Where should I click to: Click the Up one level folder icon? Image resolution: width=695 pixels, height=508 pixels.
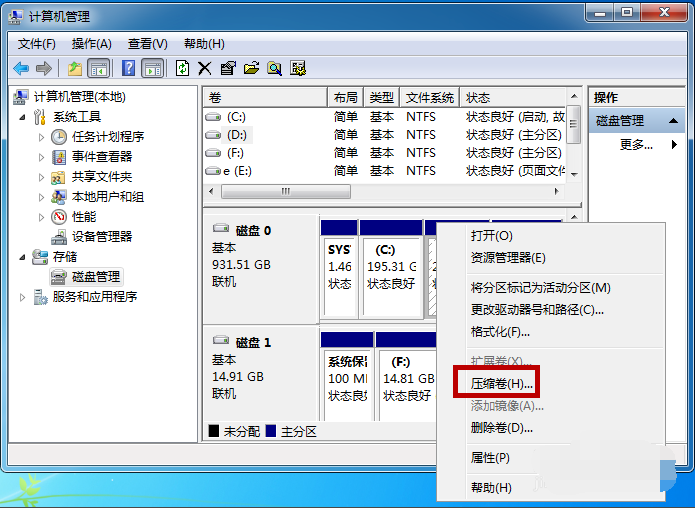tap(74, 68)
